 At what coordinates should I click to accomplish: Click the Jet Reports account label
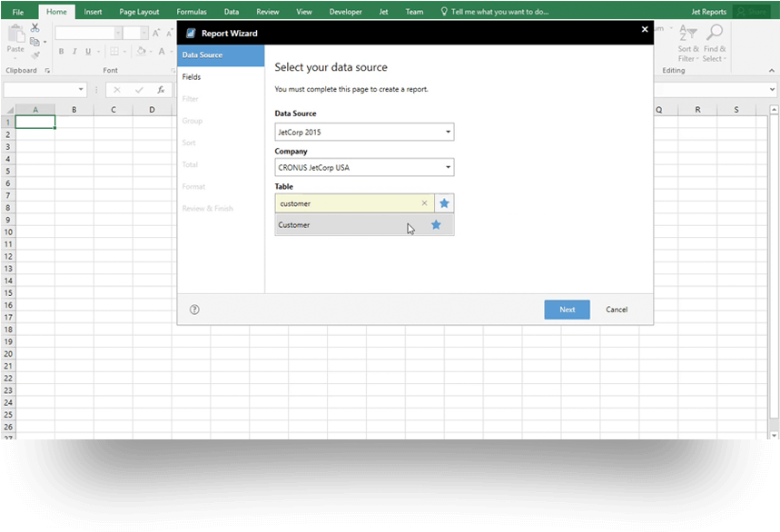pyautogui.click(x=708, y=12)
